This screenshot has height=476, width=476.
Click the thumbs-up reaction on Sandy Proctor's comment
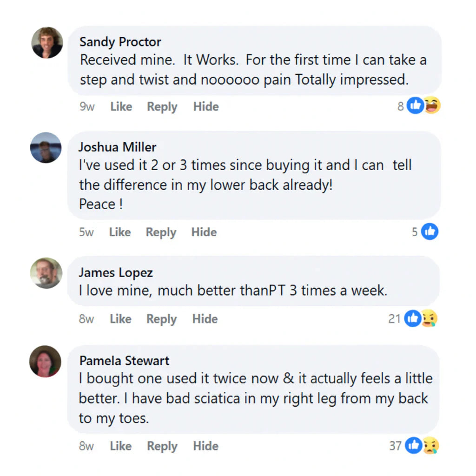tap(415, 106)
